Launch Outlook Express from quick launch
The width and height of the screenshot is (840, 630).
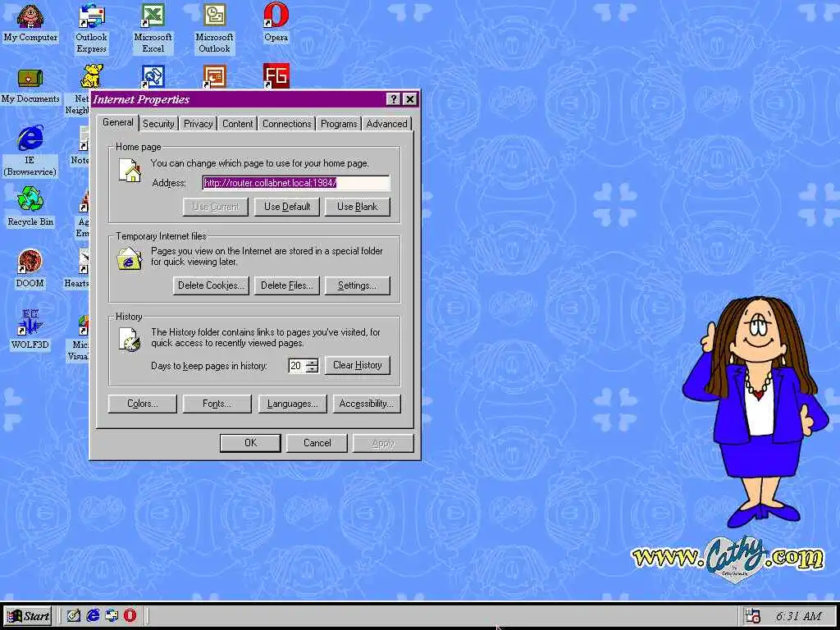tap(112, 615)
